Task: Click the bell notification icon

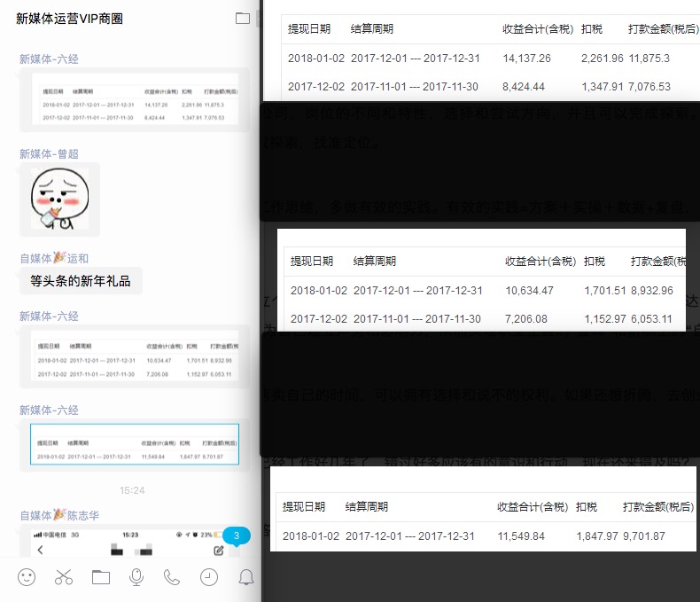Action: click(246, 577)
